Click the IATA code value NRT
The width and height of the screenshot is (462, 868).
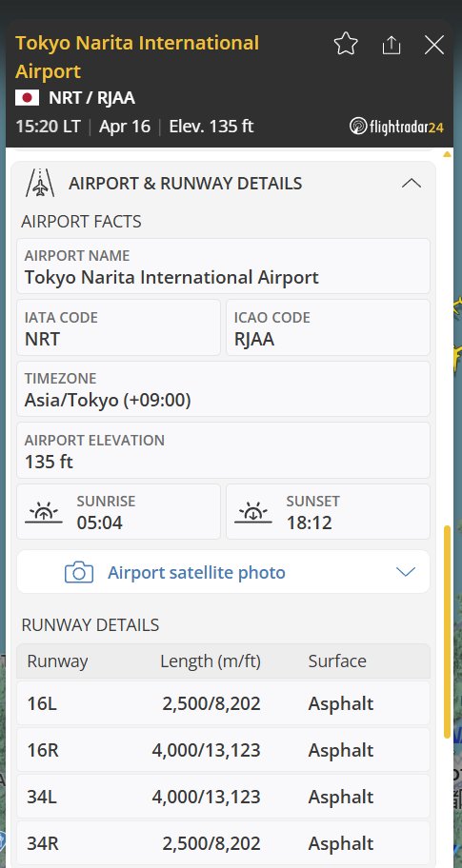[42, 339]
